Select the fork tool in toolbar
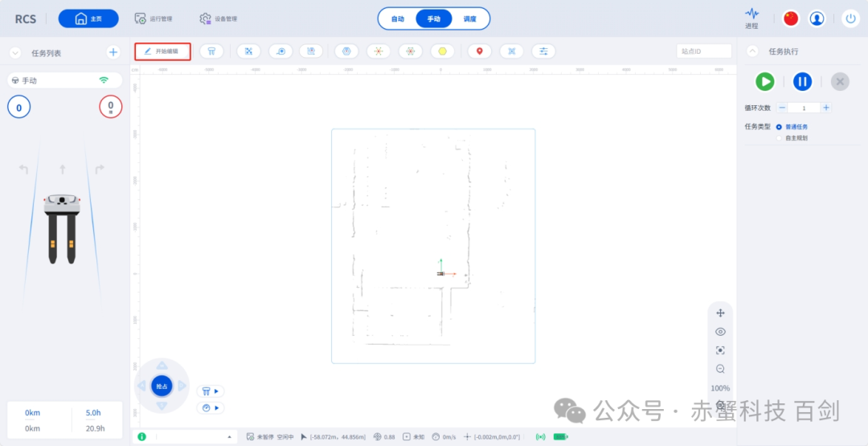This screenshot has height=446, width=868. coord(211,51)
